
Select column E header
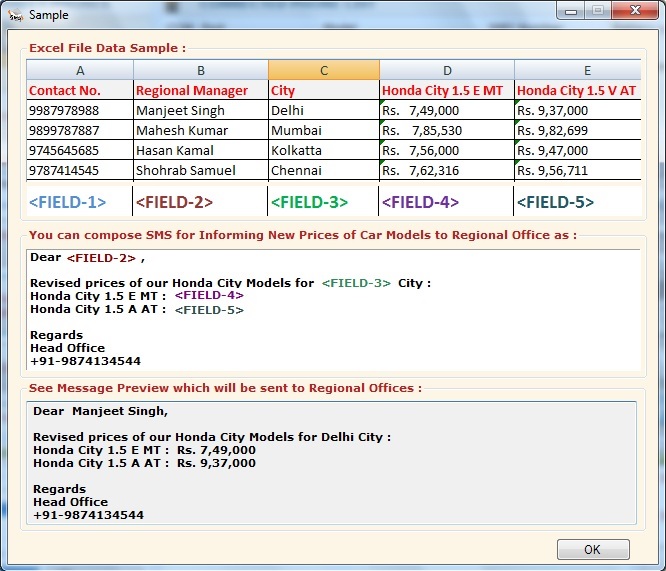[578, 70]
